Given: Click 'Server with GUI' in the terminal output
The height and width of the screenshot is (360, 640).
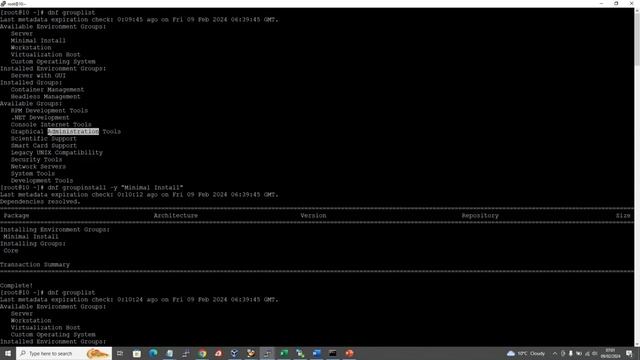Looking at the screenshot, I should pyautogui.click(x=38, y=76).
